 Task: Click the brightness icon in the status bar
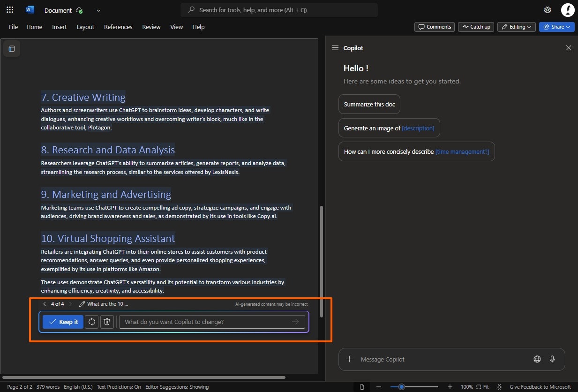point(500,387)
